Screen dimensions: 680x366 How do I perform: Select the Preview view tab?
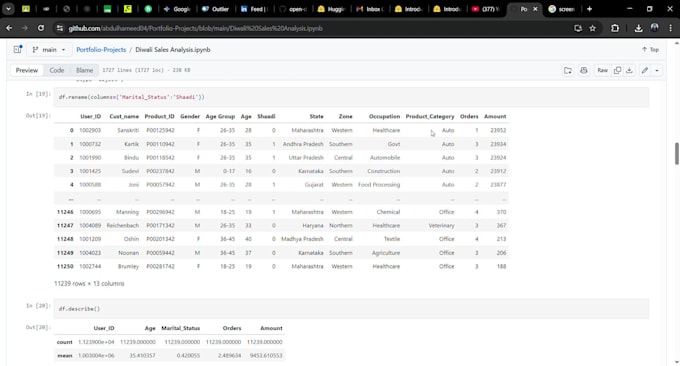27,70
